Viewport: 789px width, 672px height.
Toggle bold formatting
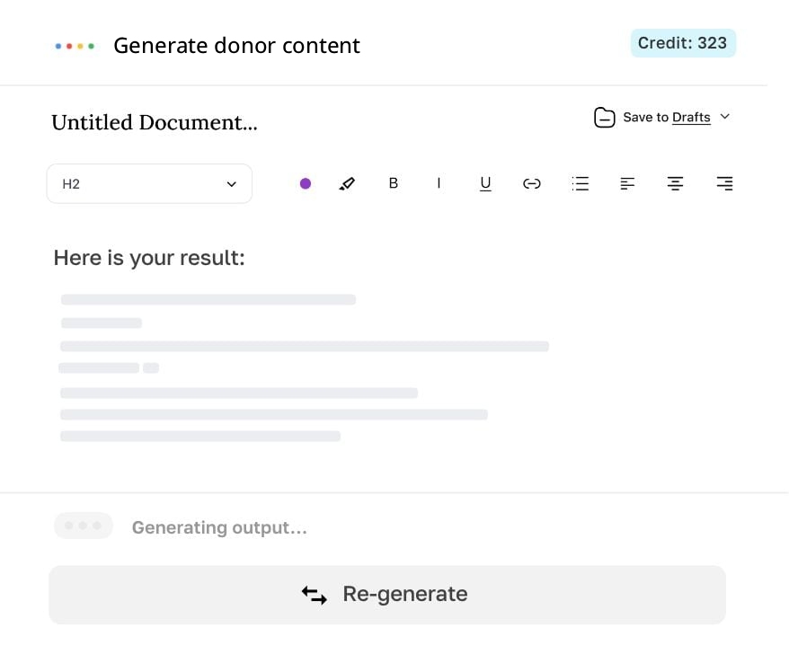tap(393, 183)
